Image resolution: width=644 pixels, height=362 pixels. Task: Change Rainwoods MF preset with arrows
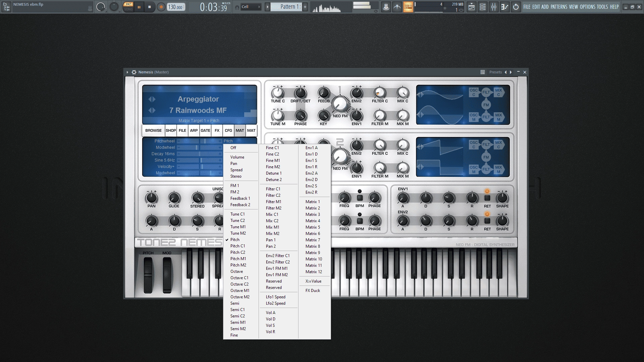tap(152, 110)
